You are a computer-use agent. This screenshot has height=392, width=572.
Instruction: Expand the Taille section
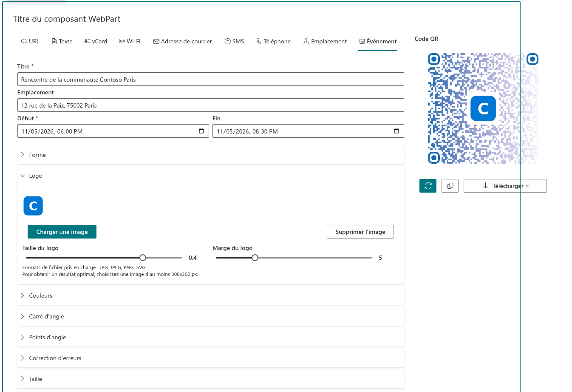211,379
